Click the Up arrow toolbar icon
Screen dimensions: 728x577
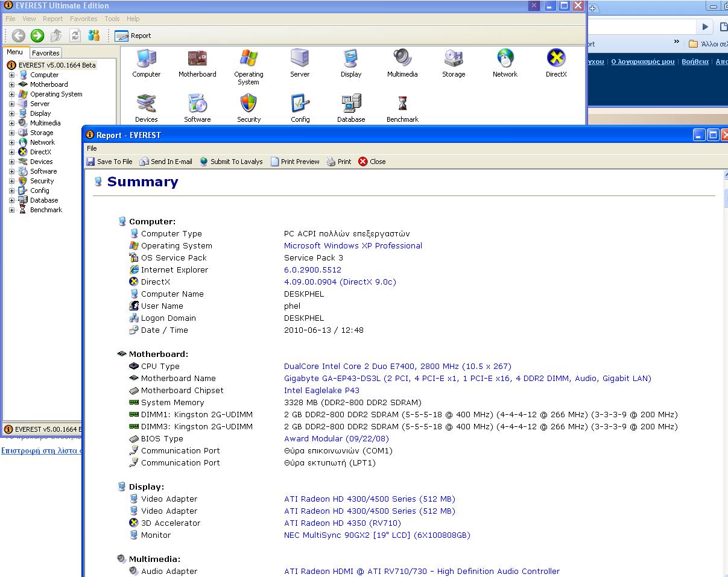tap(56, 36)
